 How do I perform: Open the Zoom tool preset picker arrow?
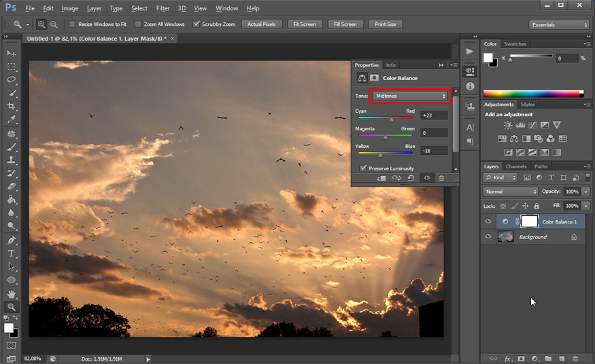[28, 24]
